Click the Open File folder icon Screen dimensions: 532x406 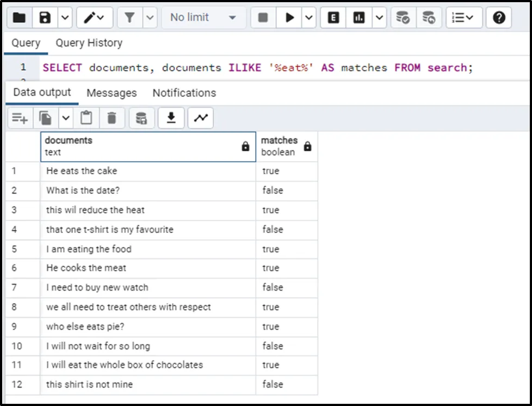(19, 18)
